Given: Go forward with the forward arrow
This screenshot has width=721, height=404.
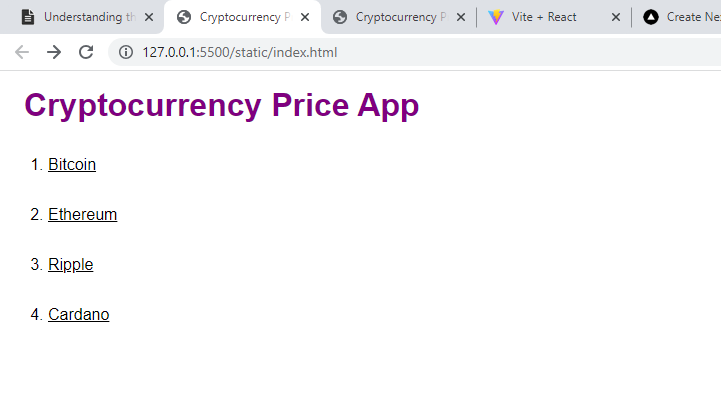Looking at the screenshot, I should tap(54, 52).
